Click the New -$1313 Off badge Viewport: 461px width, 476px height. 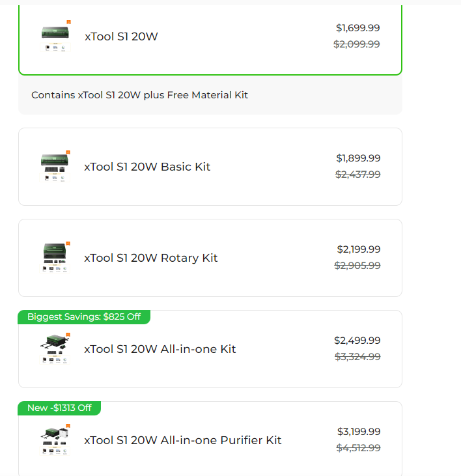click(x=59, y=408)
